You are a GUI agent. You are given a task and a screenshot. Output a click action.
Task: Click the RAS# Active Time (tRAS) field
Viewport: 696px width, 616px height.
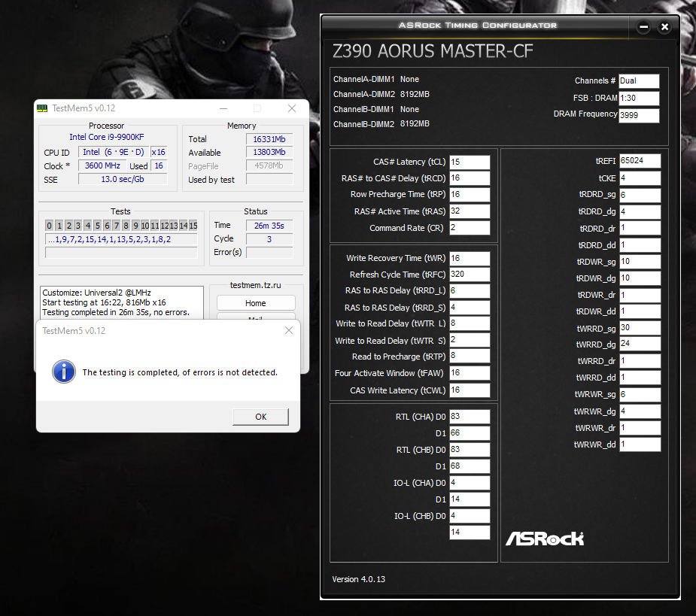point(470,211)
